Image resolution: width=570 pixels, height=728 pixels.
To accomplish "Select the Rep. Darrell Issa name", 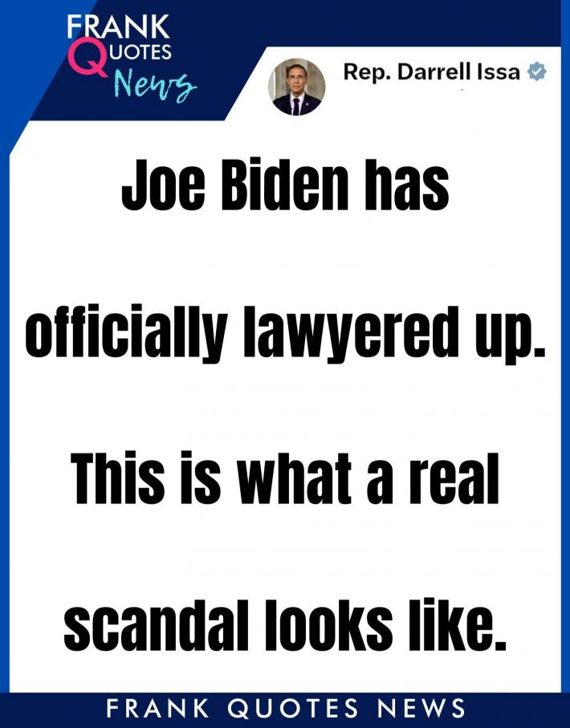I will pyautogui.click(x=432, y=71).
